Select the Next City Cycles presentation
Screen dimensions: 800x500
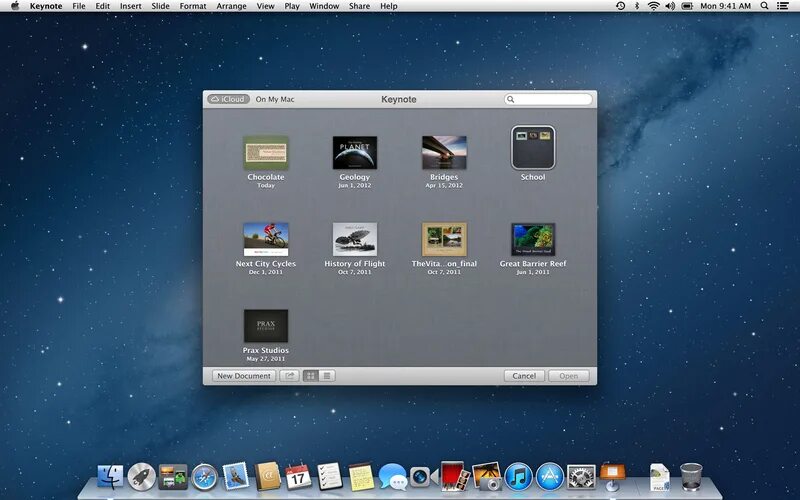265,239
